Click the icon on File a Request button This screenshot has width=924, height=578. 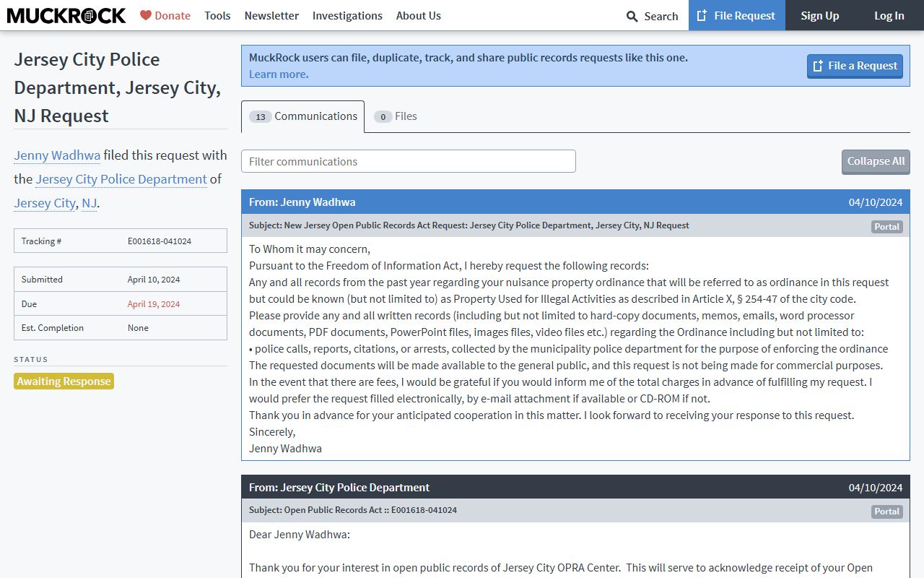(818, 66)
